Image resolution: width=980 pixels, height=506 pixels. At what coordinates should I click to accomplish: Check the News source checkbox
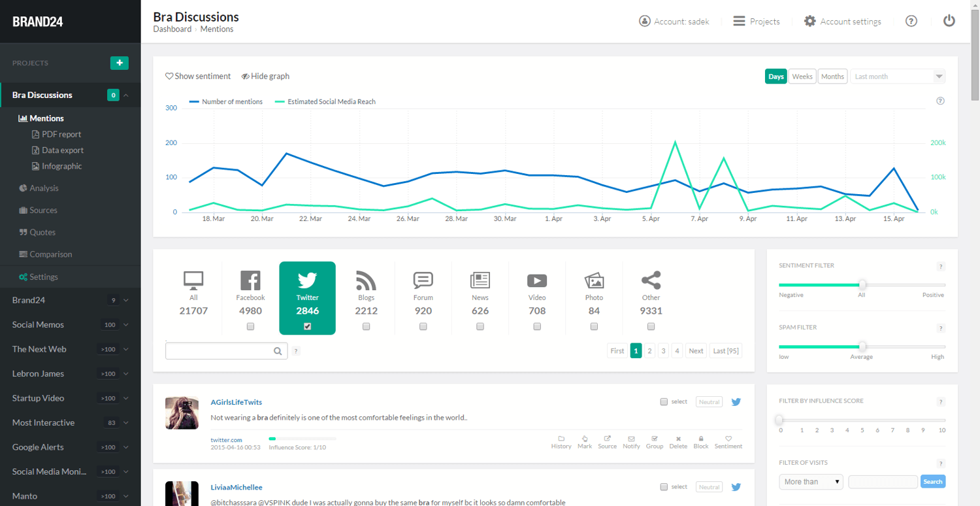[480, 326]
